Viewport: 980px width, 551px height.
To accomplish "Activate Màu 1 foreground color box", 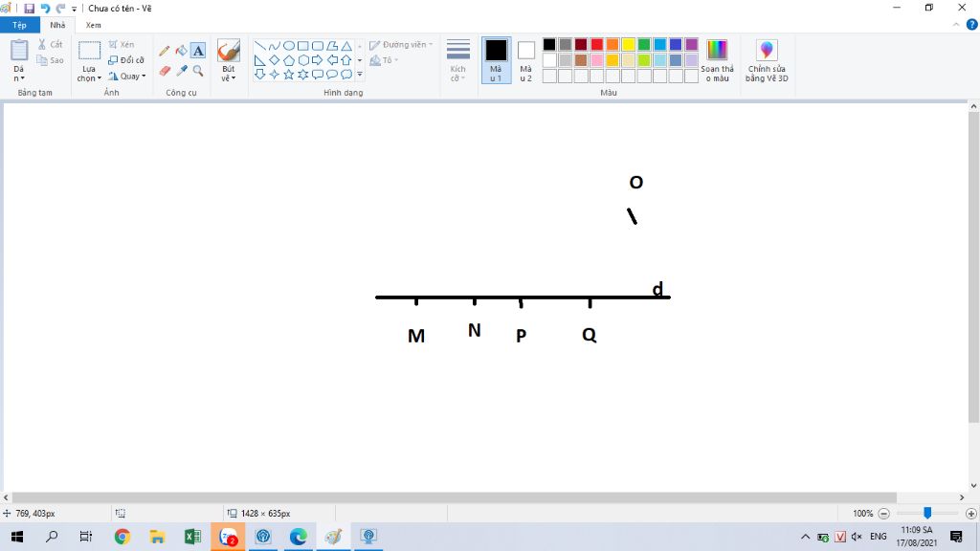I will [x=497, y=60].
